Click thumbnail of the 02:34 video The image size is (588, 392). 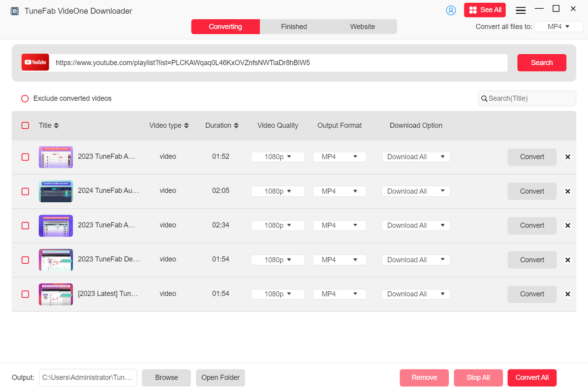point(56,225)
